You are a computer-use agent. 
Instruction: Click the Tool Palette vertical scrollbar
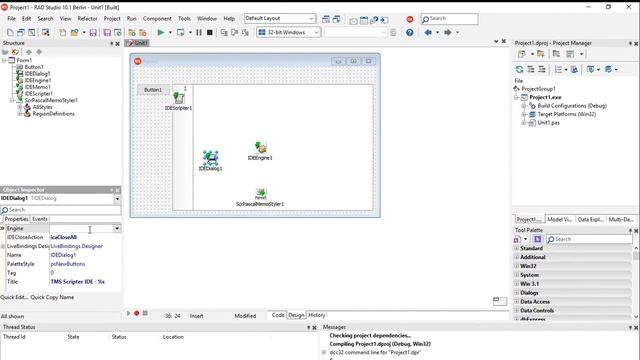[636, 282]
